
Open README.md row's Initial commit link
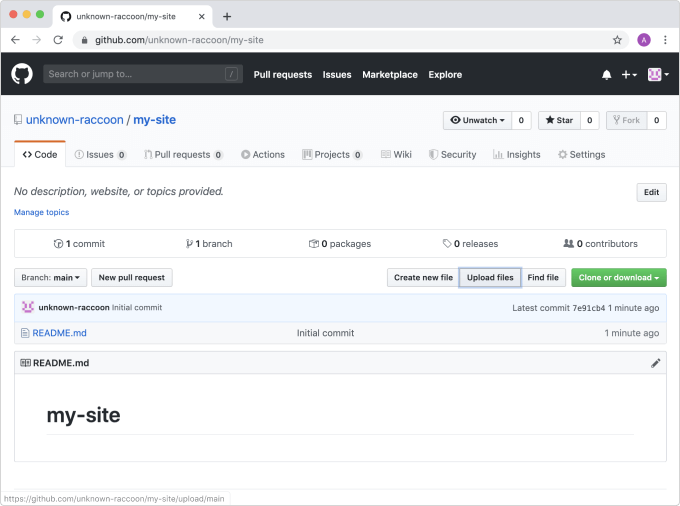coord(325,333)
